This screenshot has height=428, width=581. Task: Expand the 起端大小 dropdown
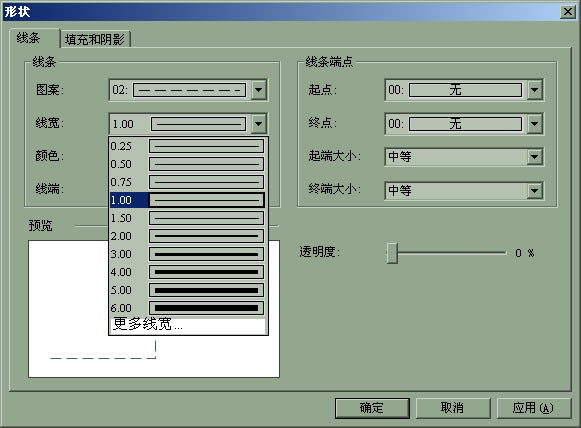point(534,157)
